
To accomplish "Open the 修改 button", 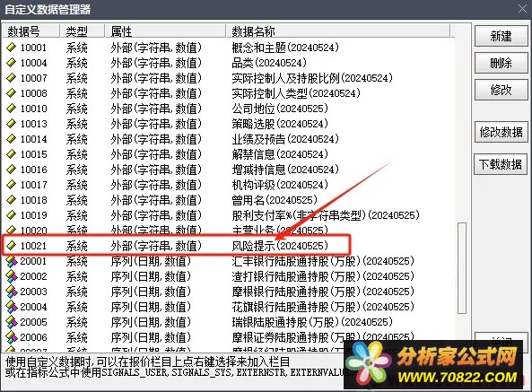I will coord(501,90).
